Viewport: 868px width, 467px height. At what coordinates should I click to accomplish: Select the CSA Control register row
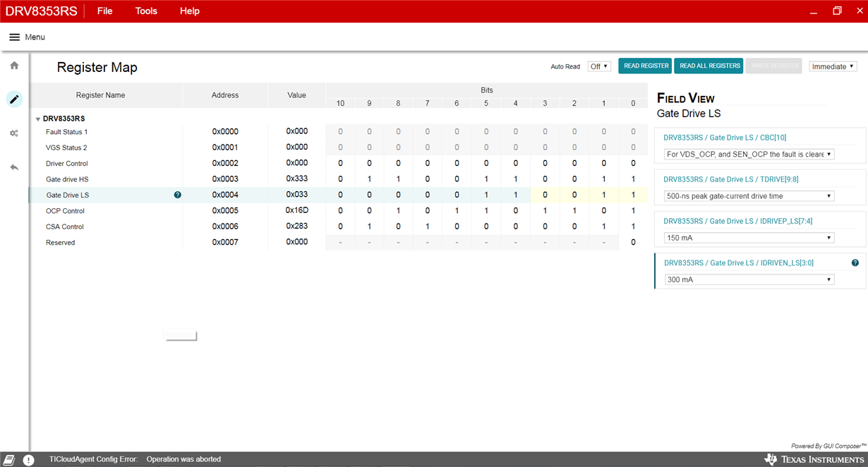coord(338,226)
